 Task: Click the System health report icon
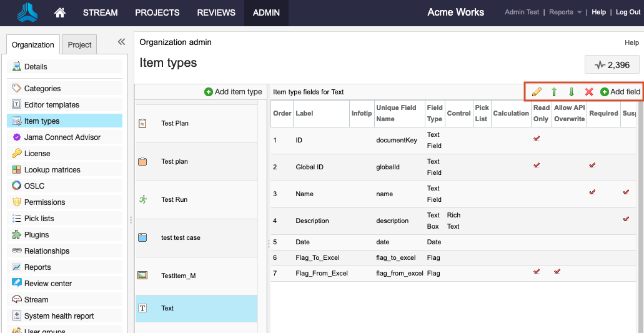tap(16, 316)
